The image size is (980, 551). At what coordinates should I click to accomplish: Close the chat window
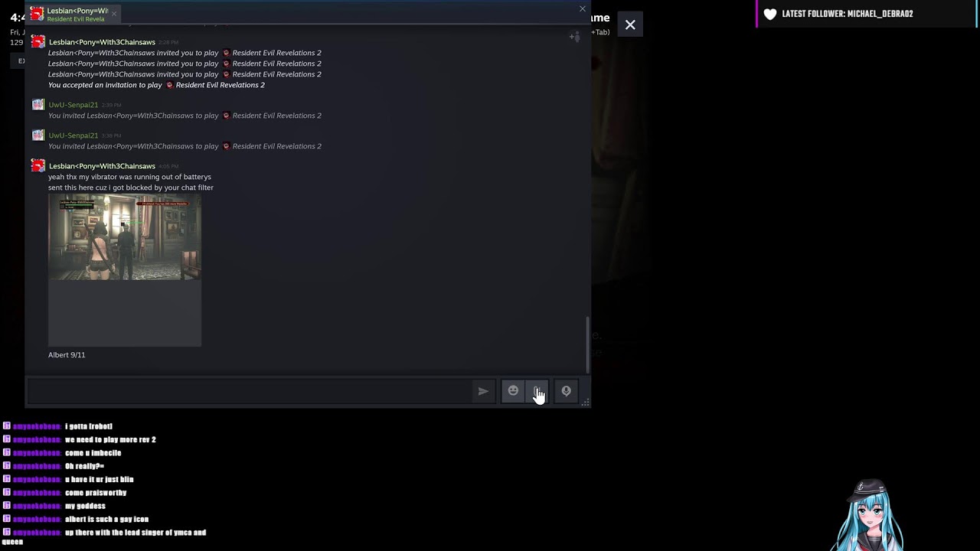click(583, 9)
